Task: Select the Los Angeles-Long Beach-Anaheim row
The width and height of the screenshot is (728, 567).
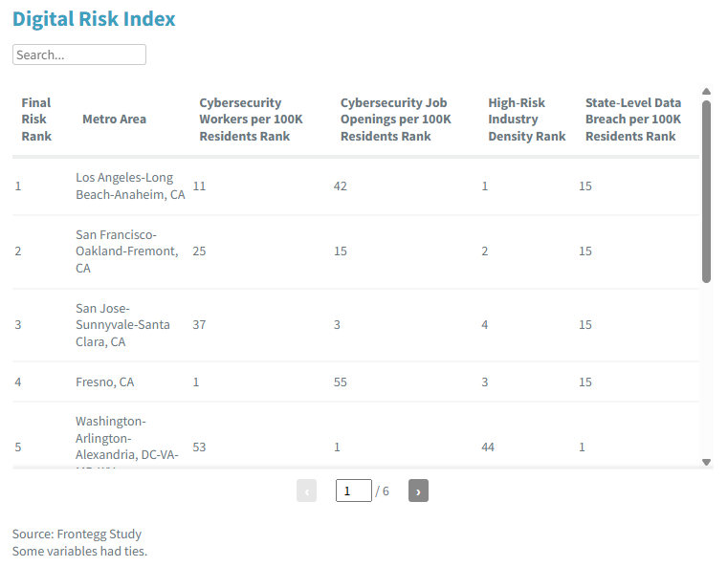Action: click(130, 185)
